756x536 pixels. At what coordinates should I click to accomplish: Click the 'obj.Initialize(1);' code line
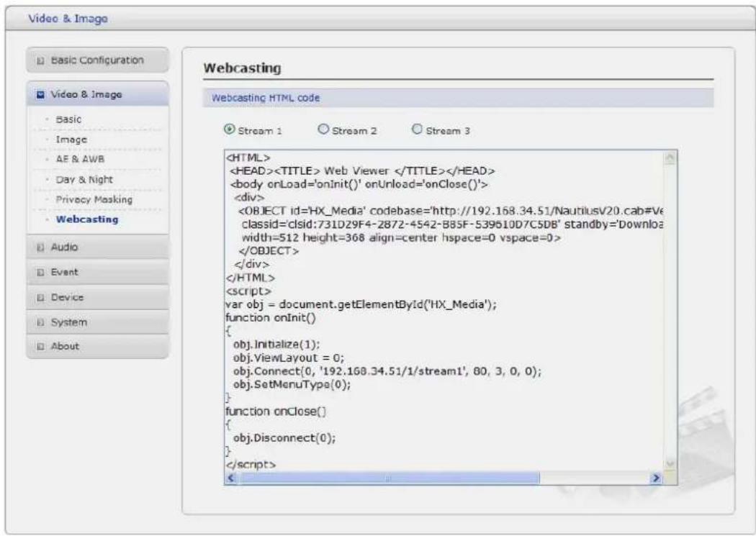(x=276, y=345)
